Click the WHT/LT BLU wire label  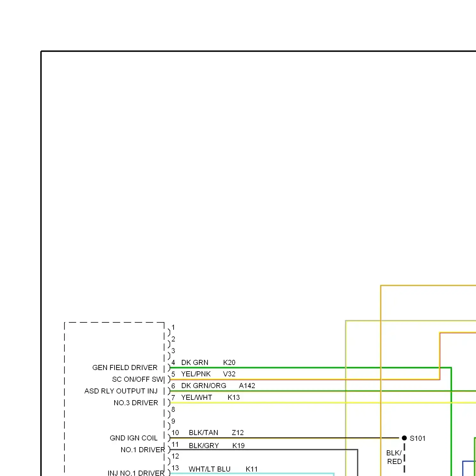[209, 469]
